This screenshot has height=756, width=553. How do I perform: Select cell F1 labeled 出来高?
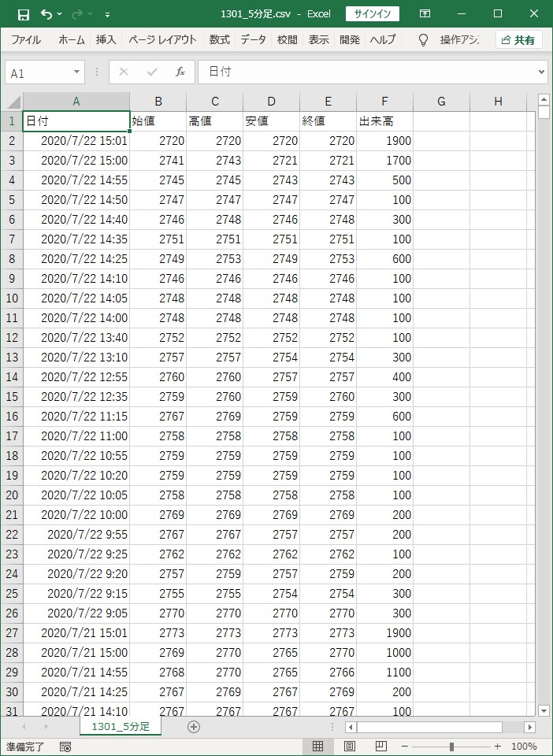click(384, 121)
